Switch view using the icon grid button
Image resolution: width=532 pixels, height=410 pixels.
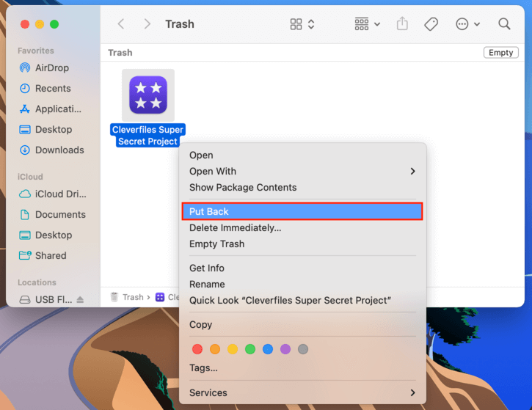click(296, 24)
